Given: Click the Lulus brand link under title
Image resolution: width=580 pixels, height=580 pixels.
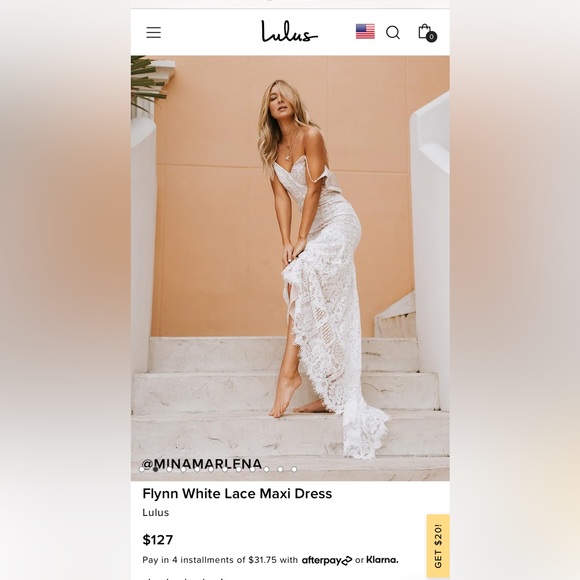Looking at the screenshot, I should pyautogui.click(x=156, y=513).
